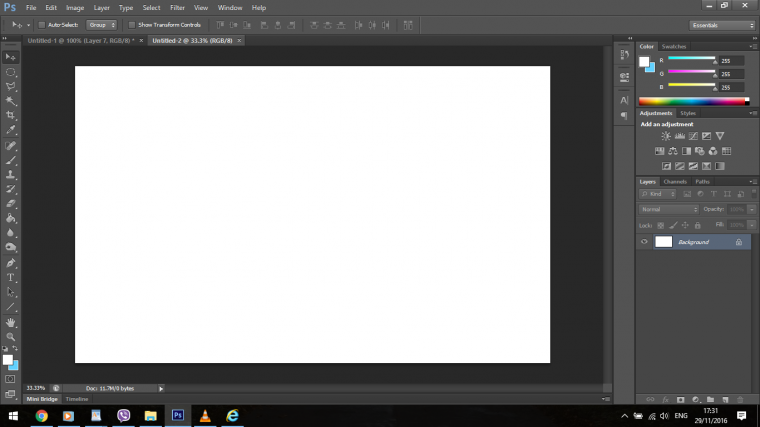Expand status bar info arrow

pos(161,388)
